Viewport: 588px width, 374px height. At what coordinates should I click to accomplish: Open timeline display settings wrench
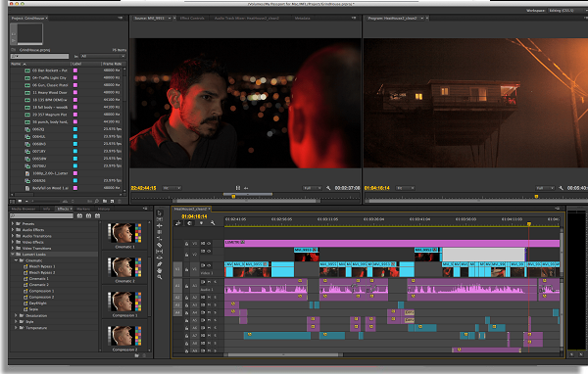[x=213, y=223]
